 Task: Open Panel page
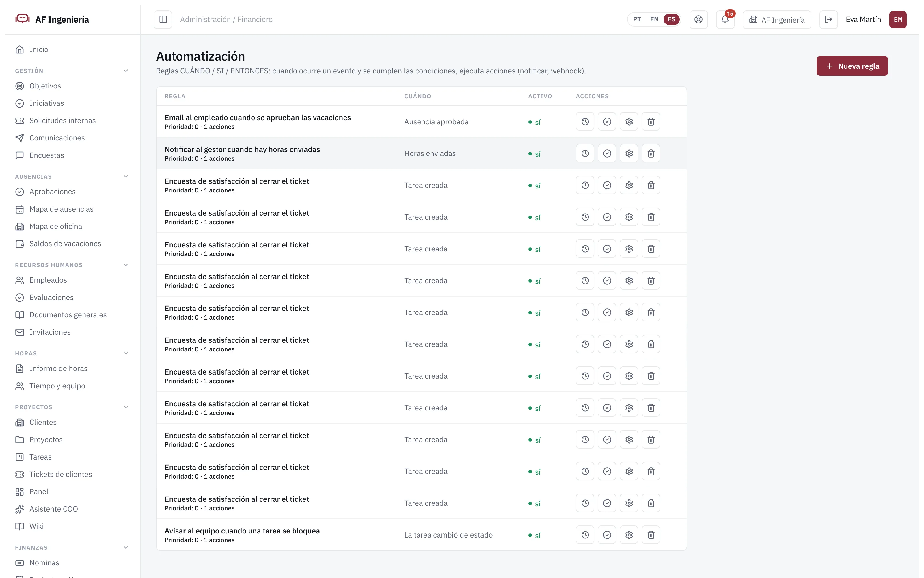tap(39, 492)
